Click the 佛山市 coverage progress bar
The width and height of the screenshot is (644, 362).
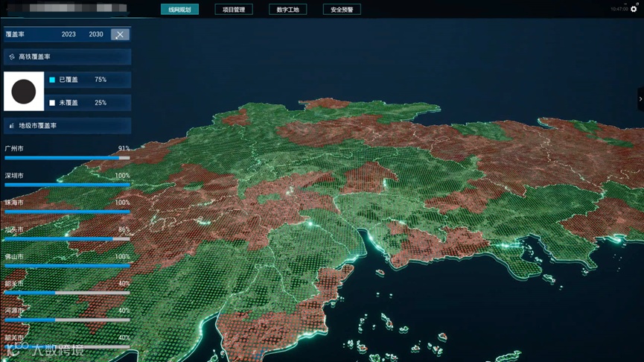[67, 266]
